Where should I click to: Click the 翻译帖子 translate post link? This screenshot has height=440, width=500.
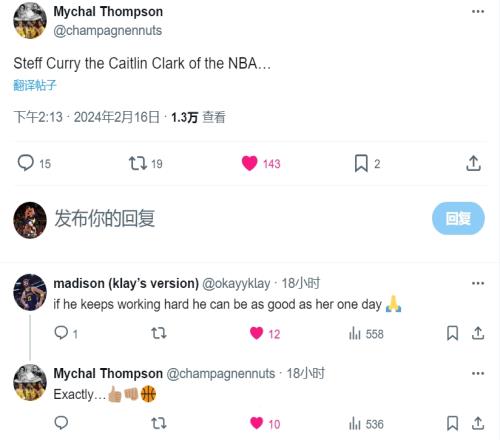[35, 85]
